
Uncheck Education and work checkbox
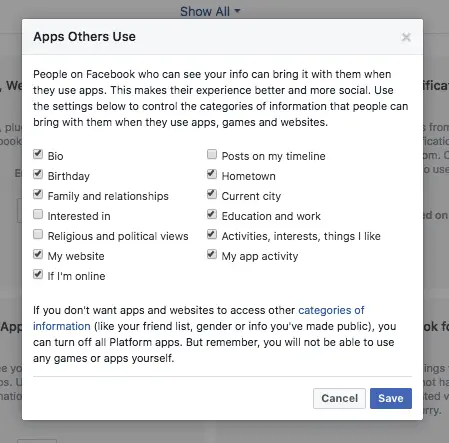(212, 214)
